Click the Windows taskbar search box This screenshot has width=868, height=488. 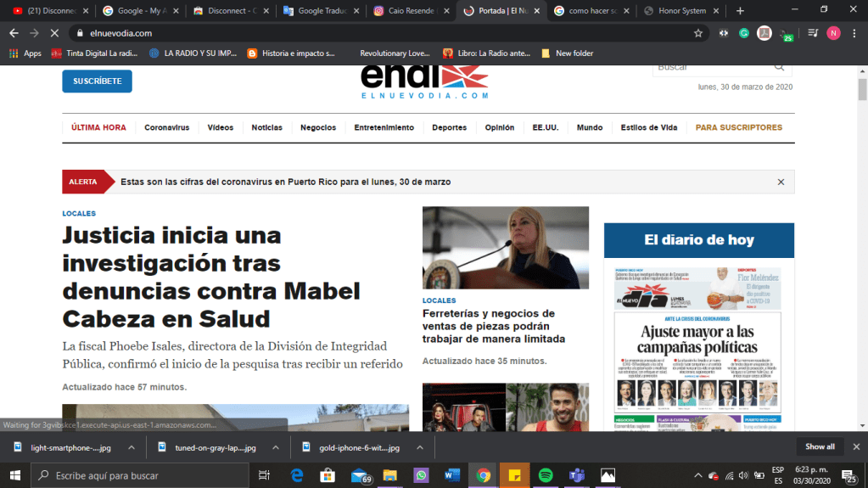(x=144, y=475)
